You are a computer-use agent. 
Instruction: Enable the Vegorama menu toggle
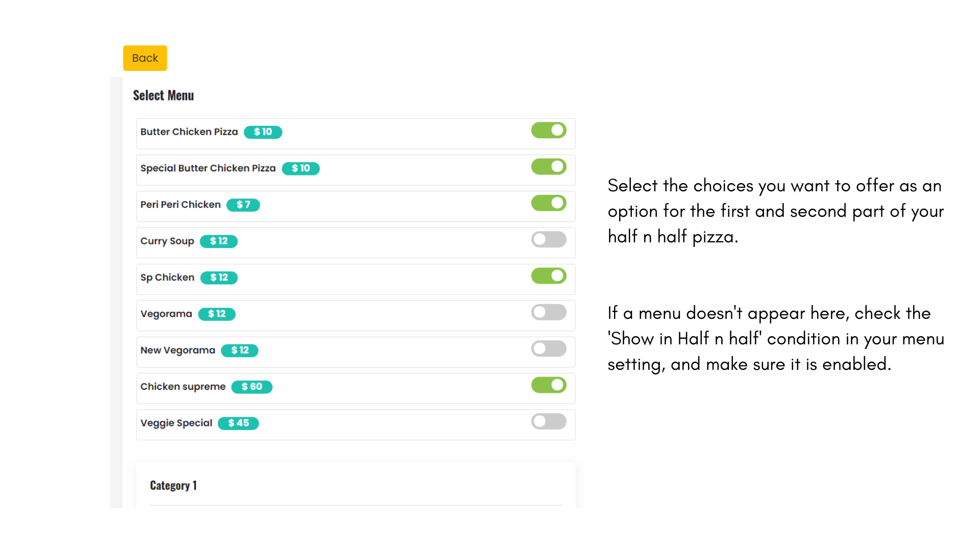coord(549,312)
